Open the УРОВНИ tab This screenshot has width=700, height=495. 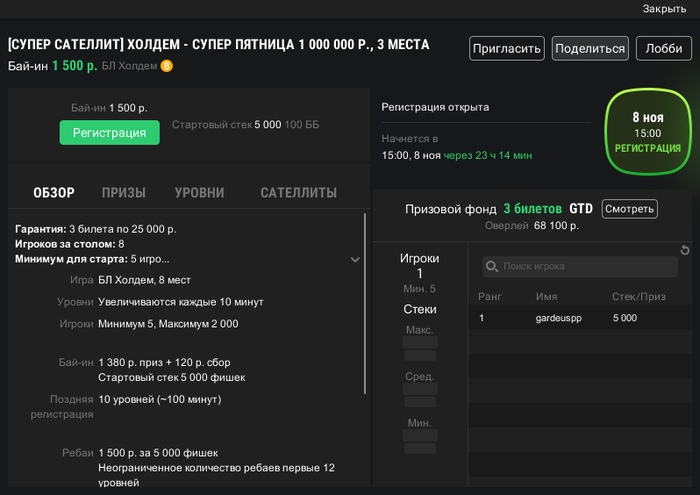(200, 193)
